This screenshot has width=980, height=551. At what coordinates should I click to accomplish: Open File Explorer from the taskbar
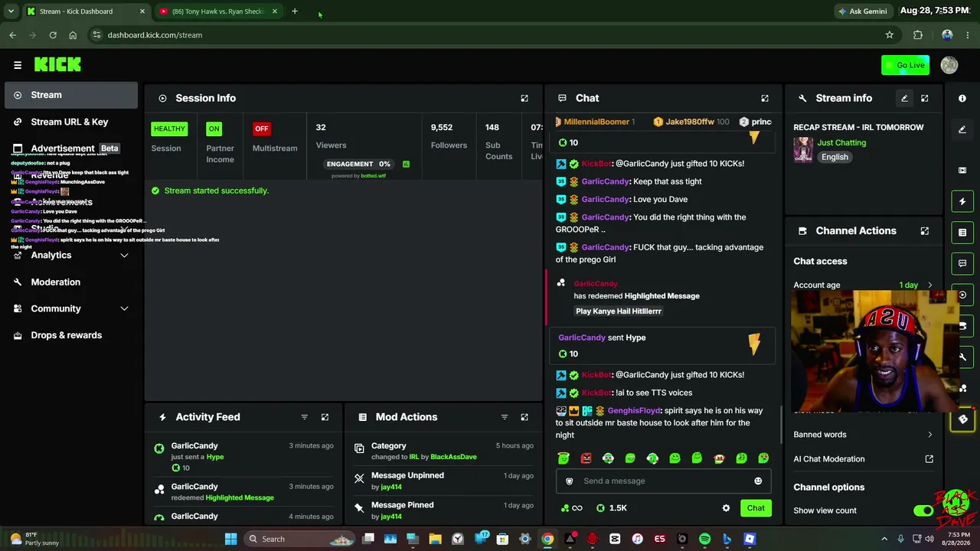(x=435, y=539)
